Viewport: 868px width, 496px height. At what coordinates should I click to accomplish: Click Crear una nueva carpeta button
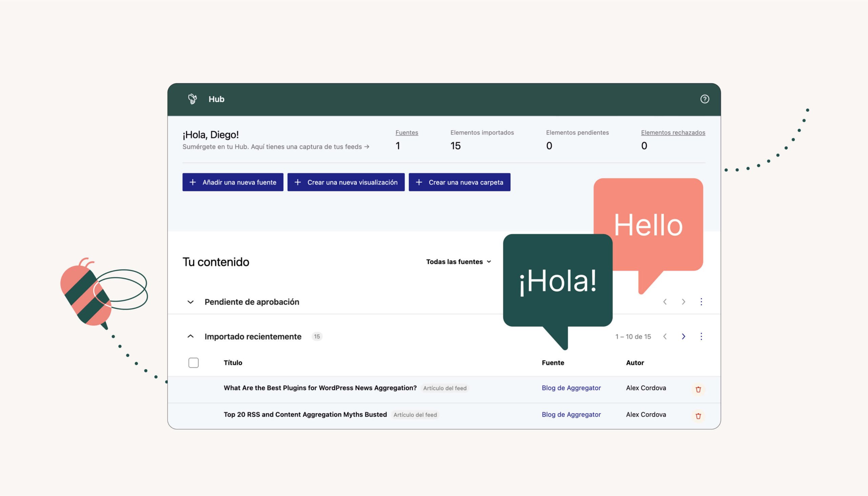click(459, 182)
